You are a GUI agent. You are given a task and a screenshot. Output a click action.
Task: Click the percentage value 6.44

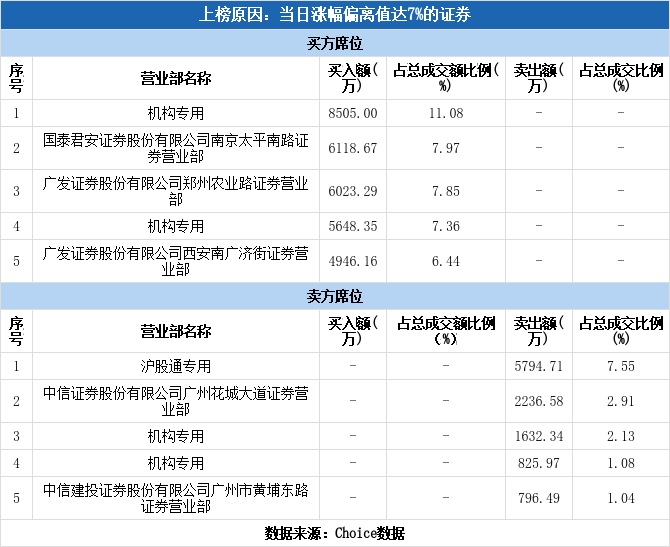pos(446,261)
